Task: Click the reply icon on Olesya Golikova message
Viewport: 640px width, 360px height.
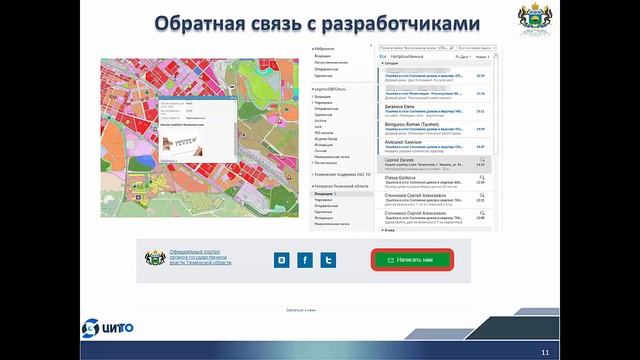Action: (482, 178)
